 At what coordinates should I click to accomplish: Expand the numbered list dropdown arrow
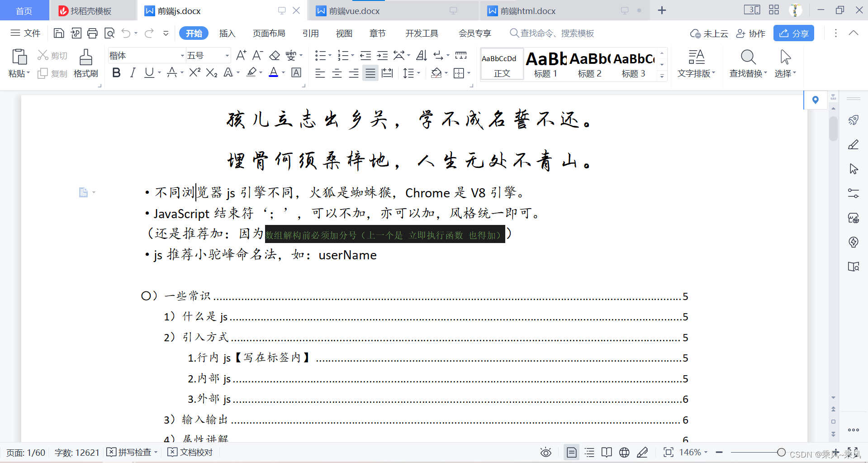tap(352, 56)
